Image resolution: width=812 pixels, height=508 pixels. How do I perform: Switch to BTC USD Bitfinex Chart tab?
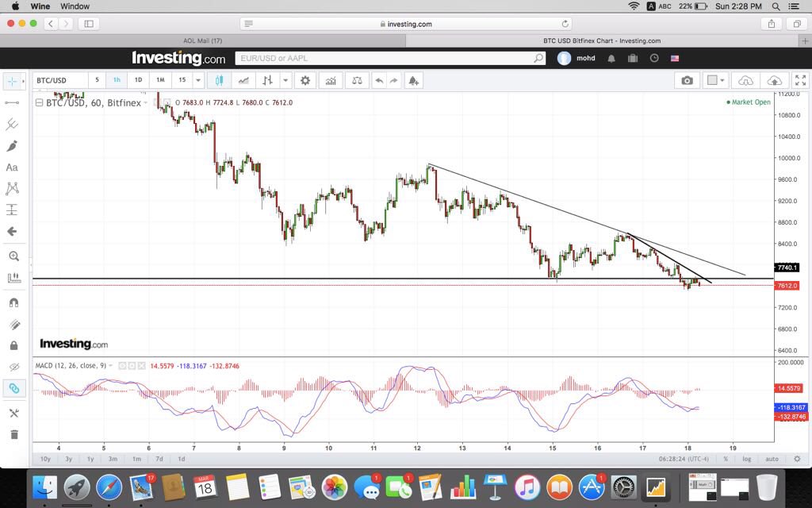602,40
